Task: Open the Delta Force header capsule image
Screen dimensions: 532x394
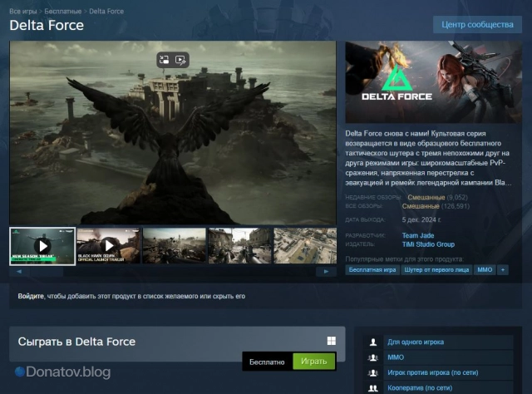Action: pyautogui.click(x=433, y=81)
